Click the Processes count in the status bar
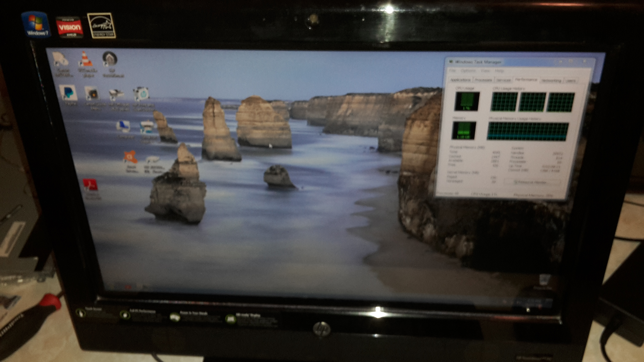 pyautogui.click(x=448, y=193)
